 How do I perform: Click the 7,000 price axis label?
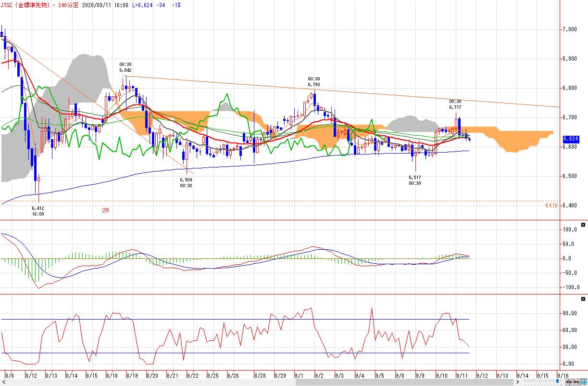coord(569,30)
